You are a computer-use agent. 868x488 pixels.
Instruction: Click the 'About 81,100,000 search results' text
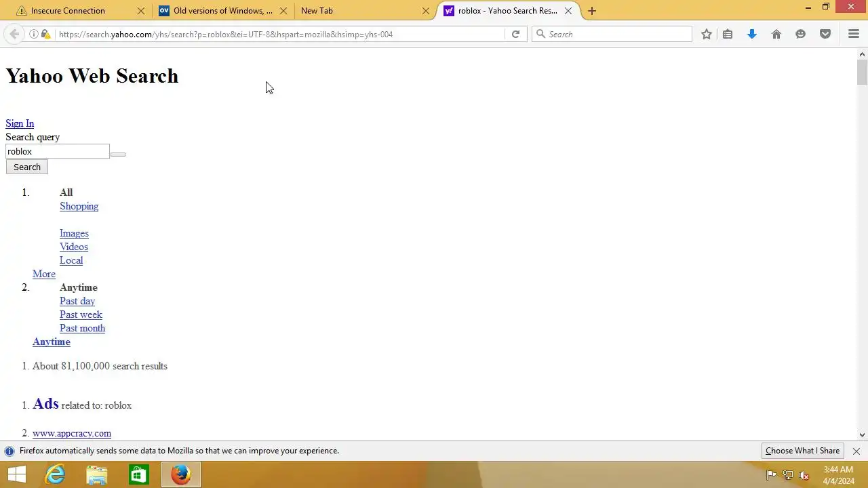point(100,366)
